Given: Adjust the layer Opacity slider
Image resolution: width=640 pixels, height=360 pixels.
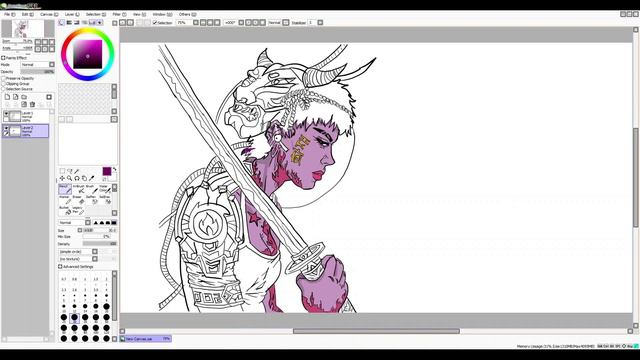Looking at the screenshot, I should [37, 72].
